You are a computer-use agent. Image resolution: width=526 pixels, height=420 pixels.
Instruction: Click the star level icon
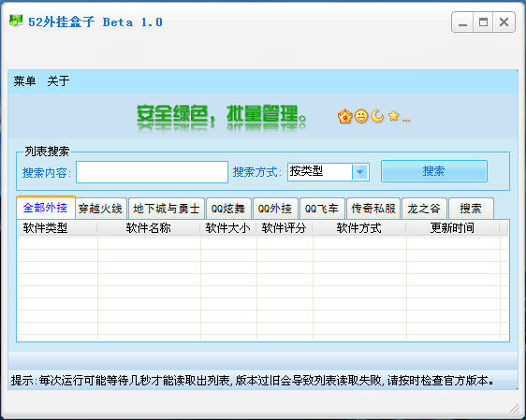click(x=393, y=116)
